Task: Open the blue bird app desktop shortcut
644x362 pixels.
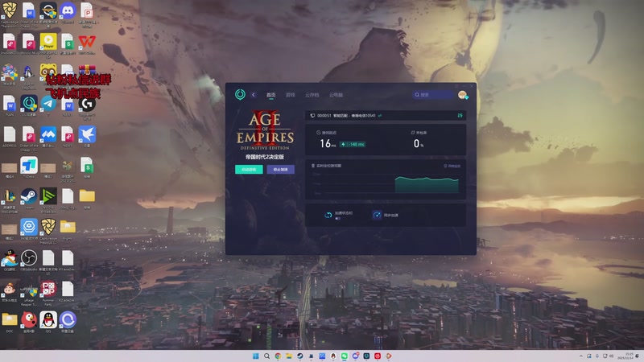Action: [87, 134]
